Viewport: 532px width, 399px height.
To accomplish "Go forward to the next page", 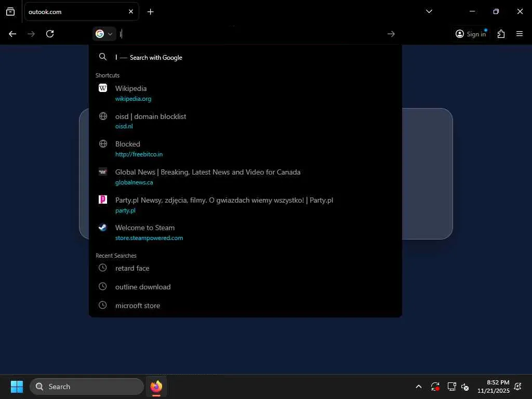I will tap(31, 34).
